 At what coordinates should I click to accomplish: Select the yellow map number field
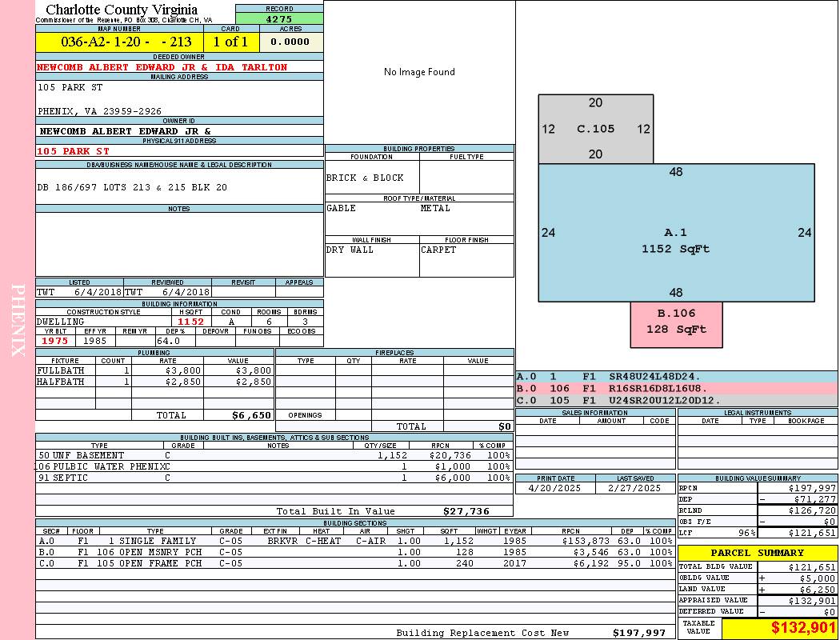(119, 42)
